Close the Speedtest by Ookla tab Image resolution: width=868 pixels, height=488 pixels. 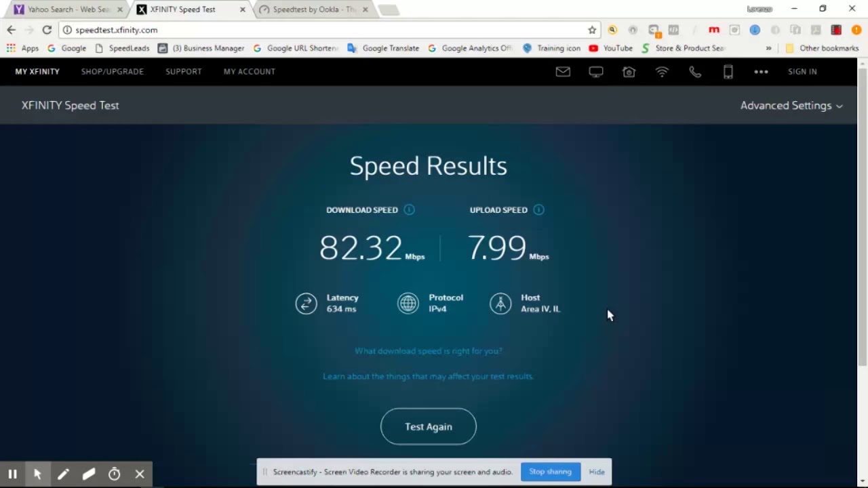[366, 9]
